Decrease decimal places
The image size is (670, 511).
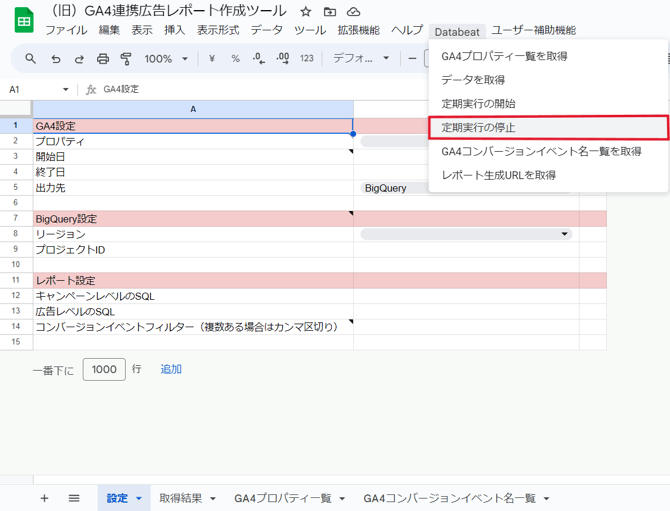pos(259,59)
